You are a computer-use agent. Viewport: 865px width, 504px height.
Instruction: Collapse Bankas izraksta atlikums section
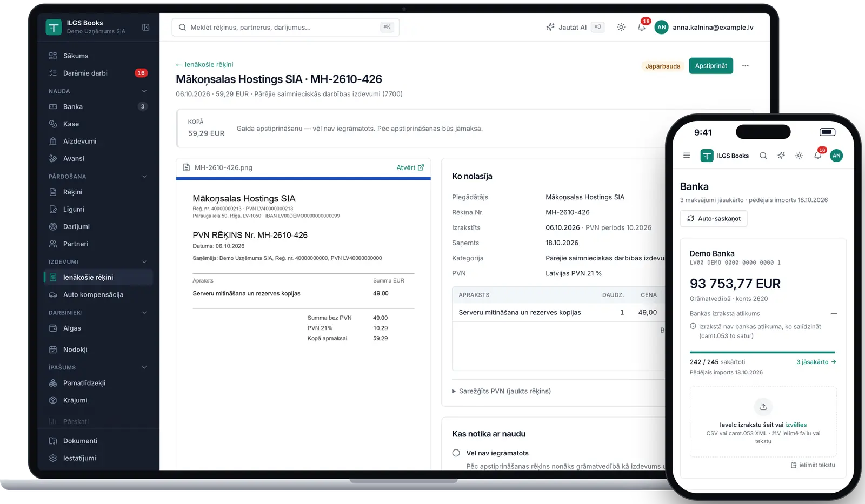[834, 314]
